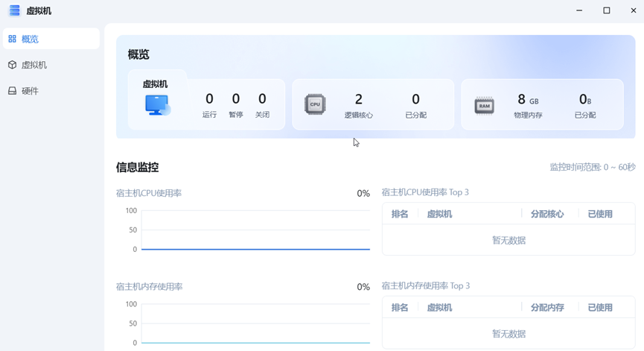Image resolution: width=644 pixels, height=351 pixels.
Task: Click the 监控时间范围 label
Action: 593,167
